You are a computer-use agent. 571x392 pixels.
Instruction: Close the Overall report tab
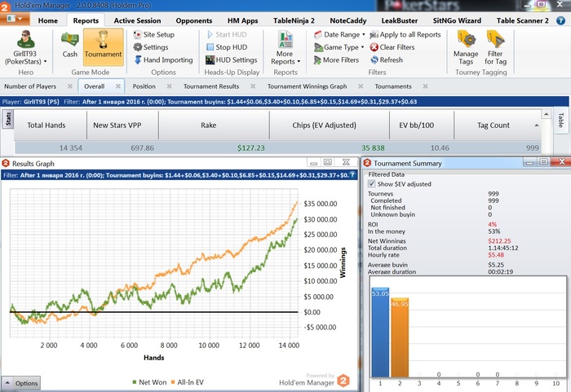click(118, 86)
